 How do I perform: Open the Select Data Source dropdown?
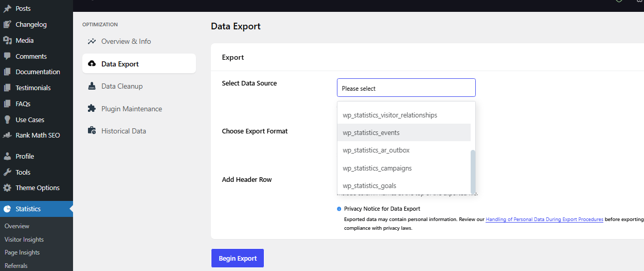(406, 88)
